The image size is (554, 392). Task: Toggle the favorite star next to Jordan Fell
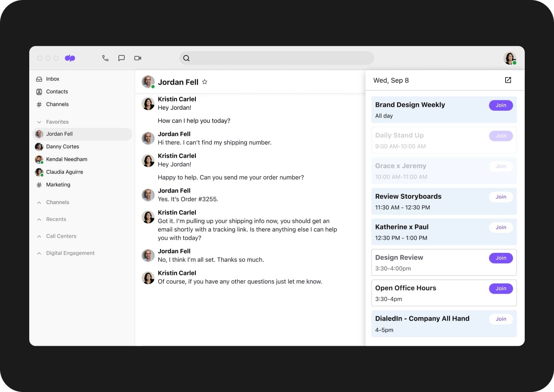pyautogui.click(x=205, y=82)
